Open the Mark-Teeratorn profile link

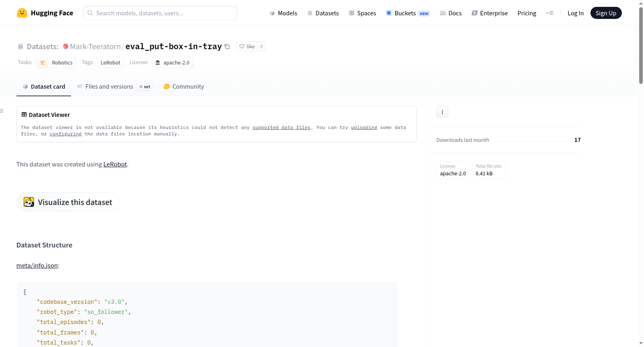coord(95,46)
